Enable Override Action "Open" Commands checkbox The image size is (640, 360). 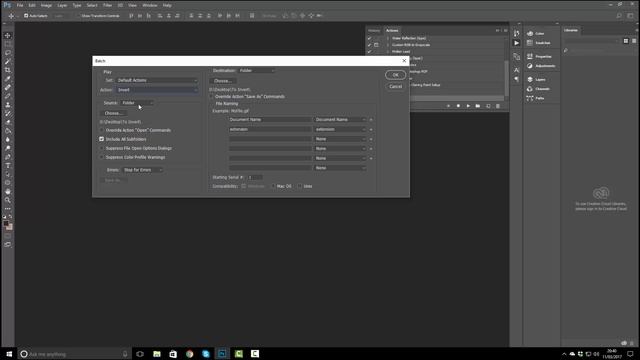tap(102, 130)
